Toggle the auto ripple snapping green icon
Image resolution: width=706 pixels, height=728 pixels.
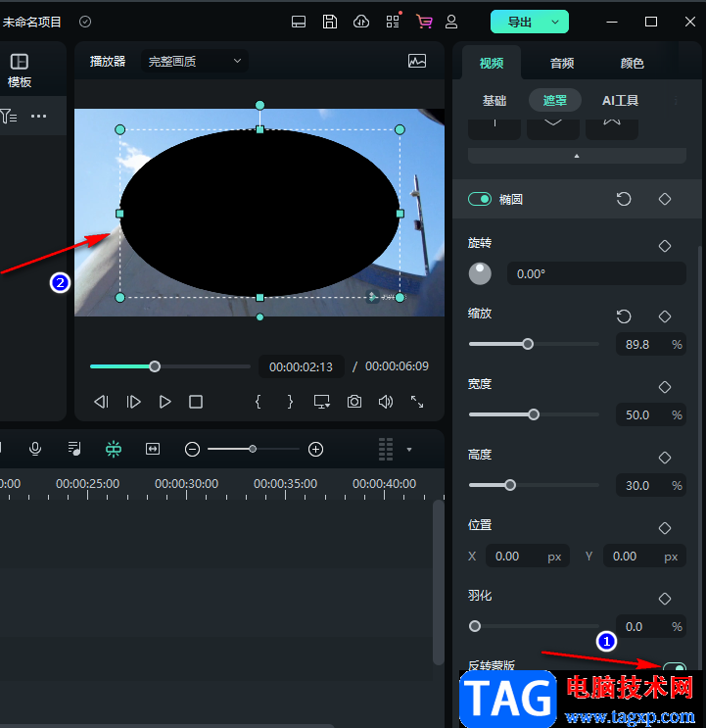pos(114,449)
